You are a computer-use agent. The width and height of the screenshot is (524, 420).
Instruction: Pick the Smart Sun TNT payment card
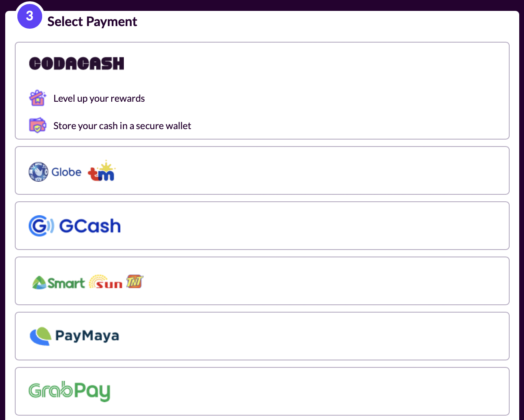pos(262,281)
